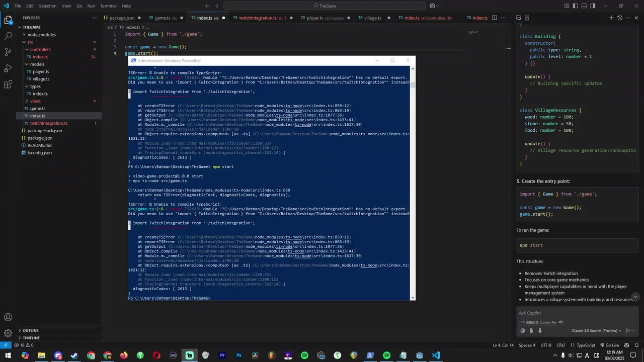This screenshot has height=362, width=644.
Task: Open the Terminal menu
Action: pyautogui.click(x=108, y=6)
